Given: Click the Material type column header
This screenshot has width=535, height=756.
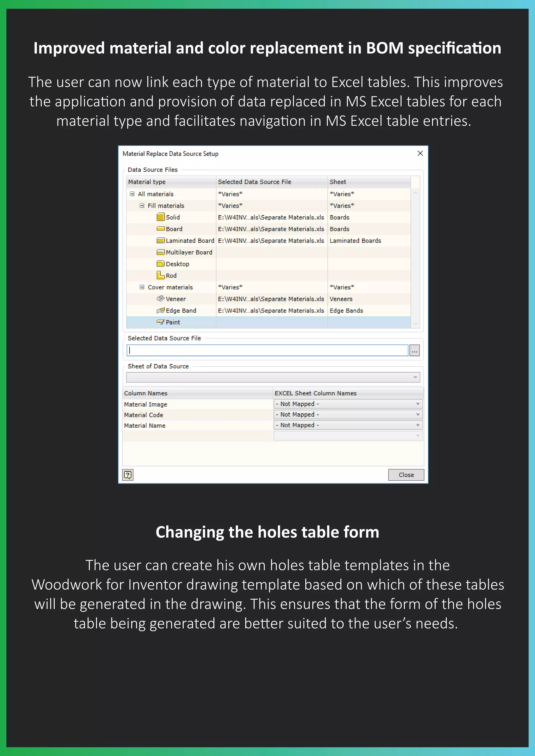Looking at the screenshot, I should pyautogui.click(x=171, y=182).
